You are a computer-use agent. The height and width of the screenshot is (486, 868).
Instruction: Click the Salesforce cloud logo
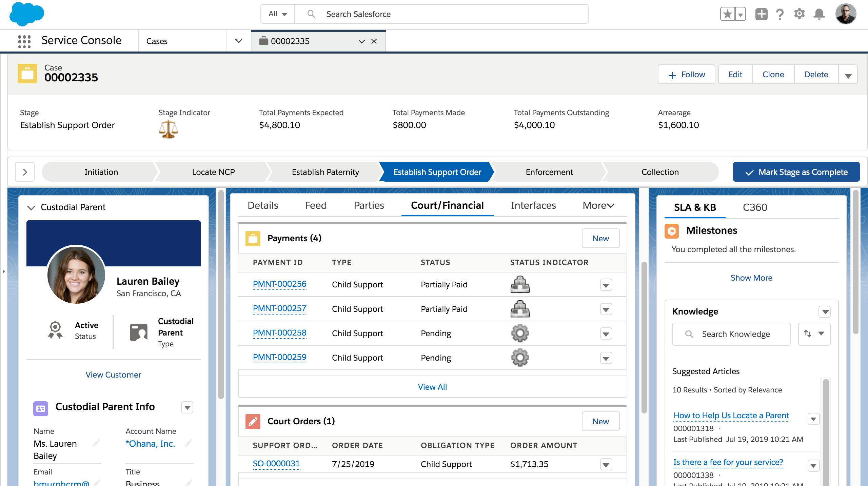(27, 14)
